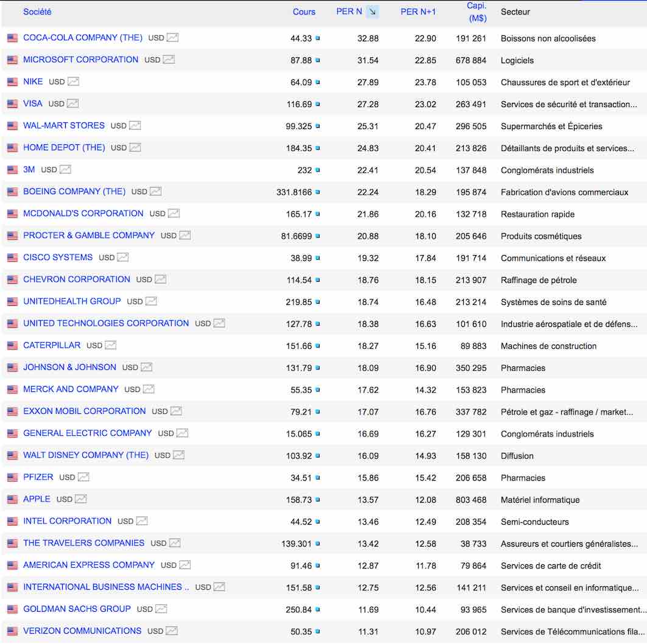Show Boeing Company chart icon
Viewport: 647px width, 644px height.
coord(156,191)
